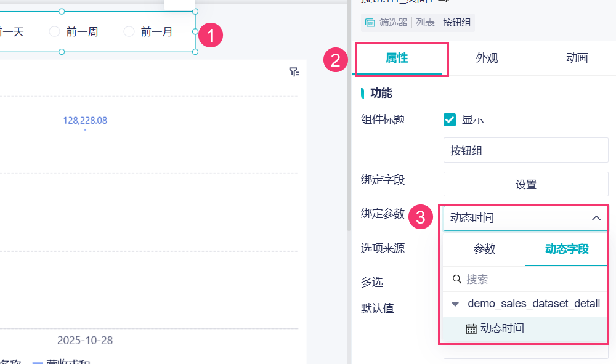Collapse the demo_sales_dataset_detail tree node

pos(455,304)
